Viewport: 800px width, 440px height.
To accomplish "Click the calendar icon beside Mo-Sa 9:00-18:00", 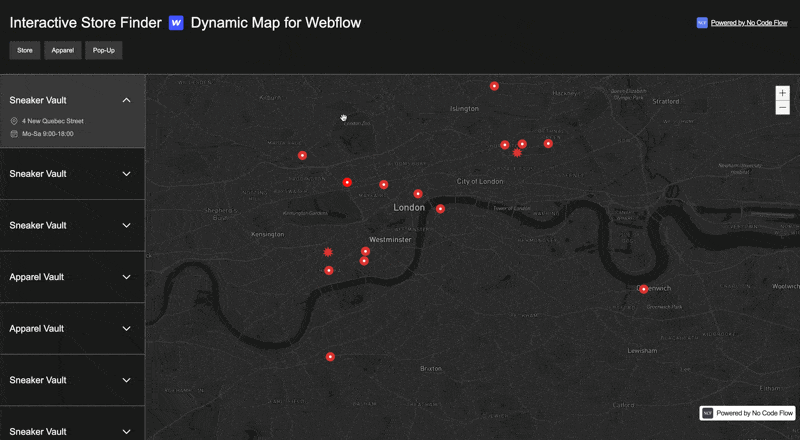I will coord(14,134).
